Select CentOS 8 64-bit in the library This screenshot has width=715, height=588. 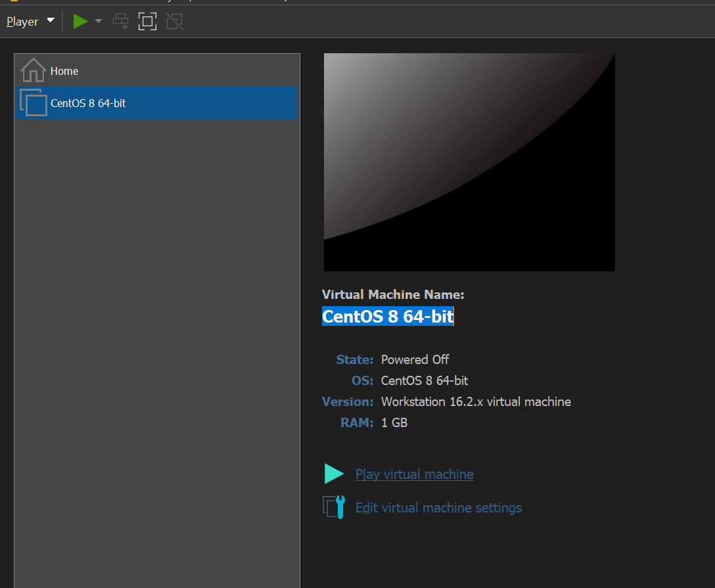tap(156, 103)
